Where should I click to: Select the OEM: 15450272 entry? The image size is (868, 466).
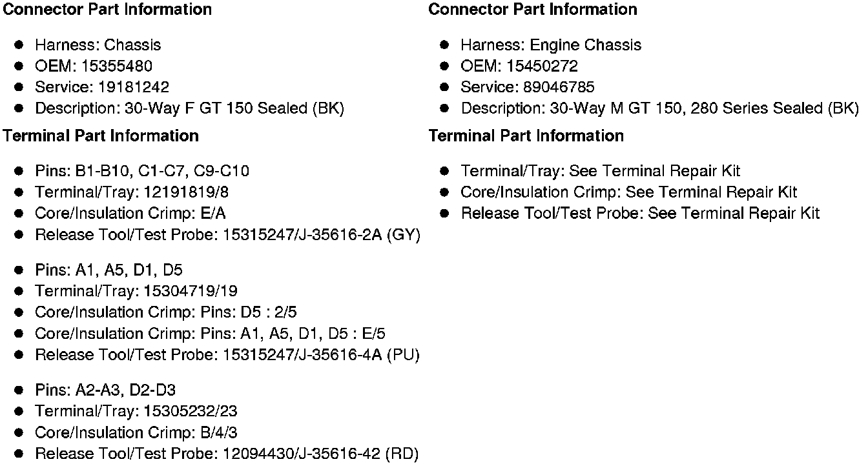pos(519,66)
